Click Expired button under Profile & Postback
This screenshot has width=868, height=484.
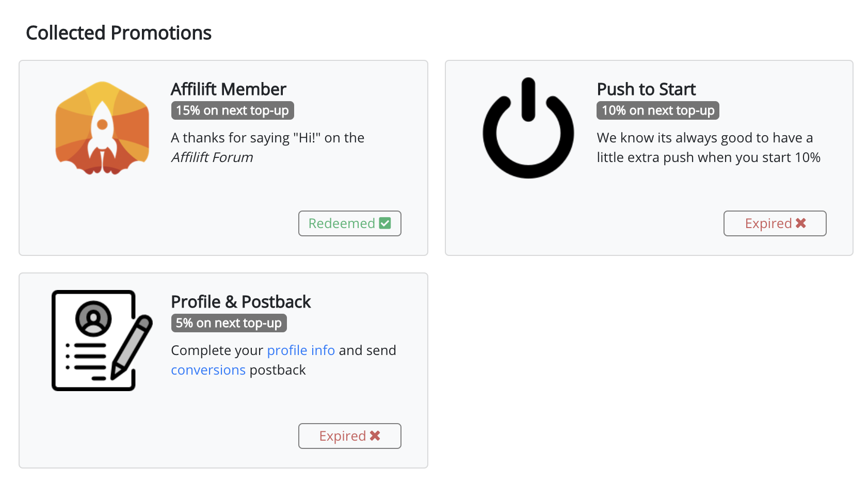point(350,436)
